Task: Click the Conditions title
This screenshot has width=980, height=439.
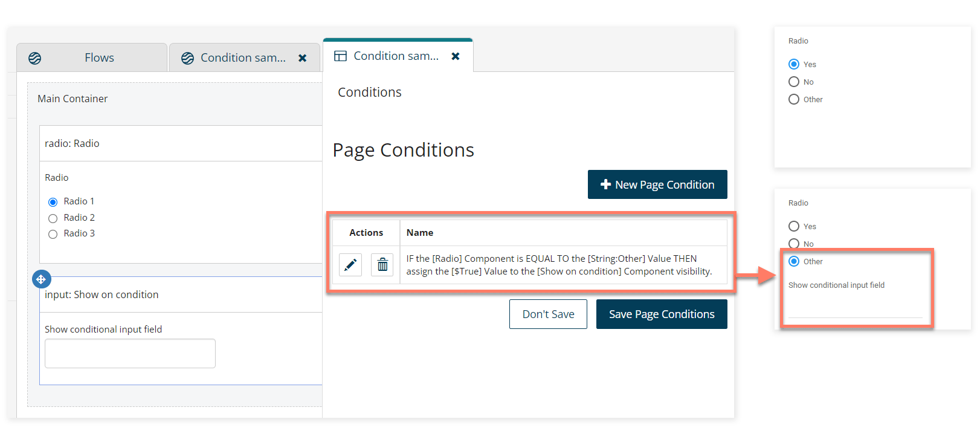Action: (x=370, y=92)
